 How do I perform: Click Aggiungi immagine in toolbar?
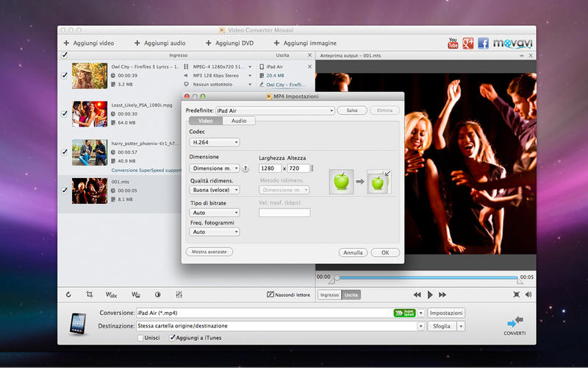tap(305, 43)
